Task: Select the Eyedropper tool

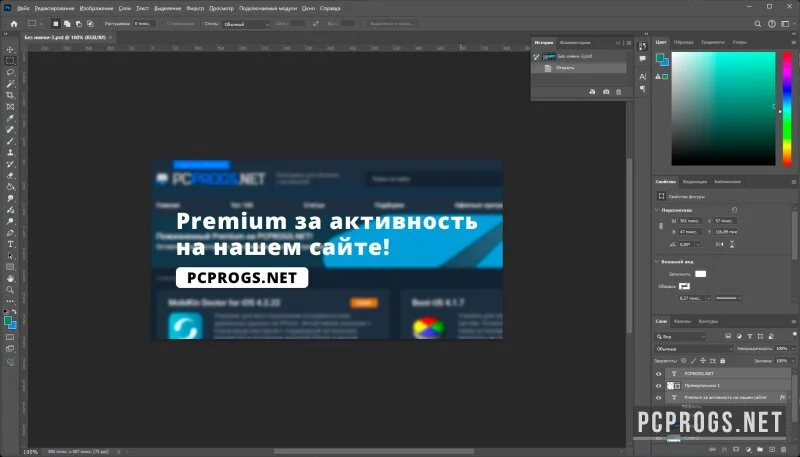Action: [10, 118]
